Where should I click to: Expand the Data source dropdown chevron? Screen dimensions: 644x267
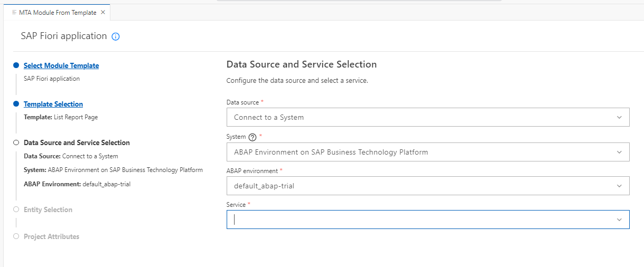pos(619,117)
